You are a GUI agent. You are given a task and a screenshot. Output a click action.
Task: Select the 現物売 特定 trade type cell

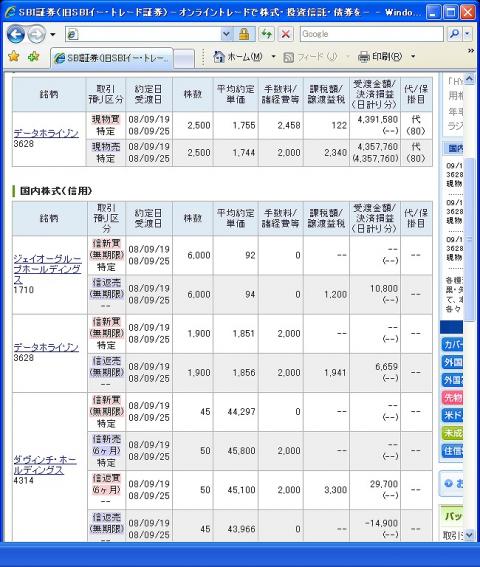coord(106,153)
